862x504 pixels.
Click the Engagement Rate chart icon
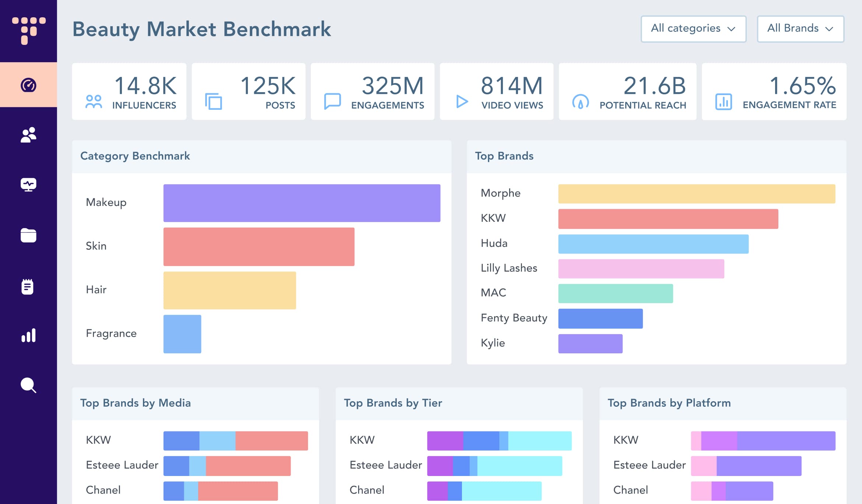[x=723, y=102]
